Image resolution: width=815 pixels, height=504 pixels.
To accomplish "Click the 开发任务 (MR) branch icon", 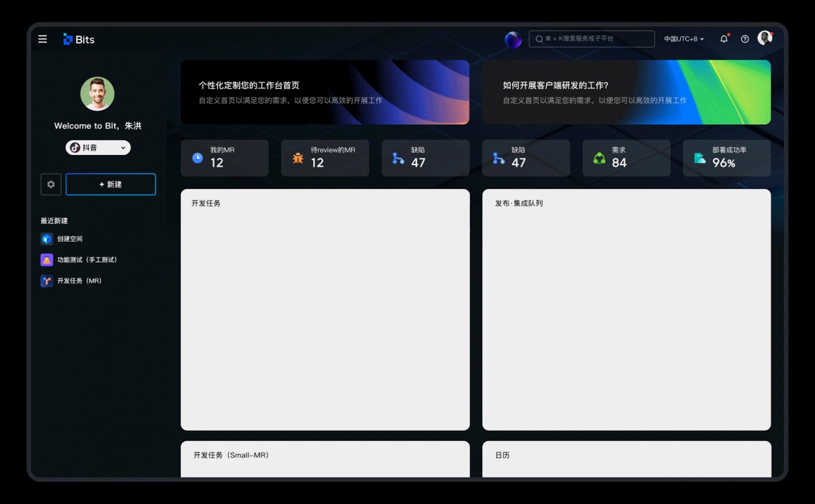I will coord(46,281).
